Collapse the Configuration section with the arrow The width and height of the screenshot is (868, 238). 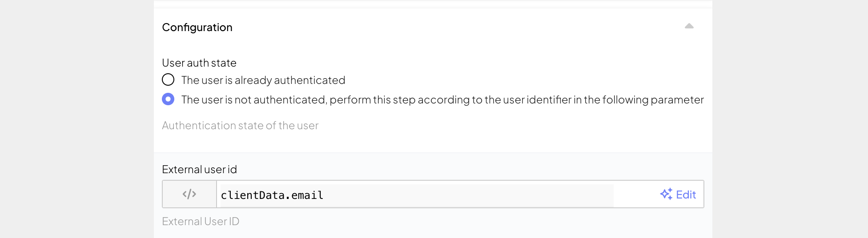689,26
